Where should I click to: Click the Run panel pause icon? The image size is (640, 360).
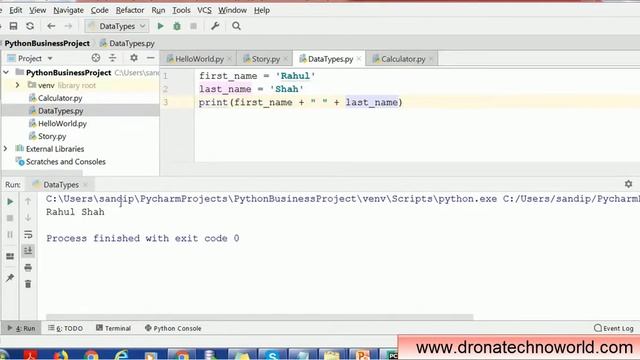(10, 235)
